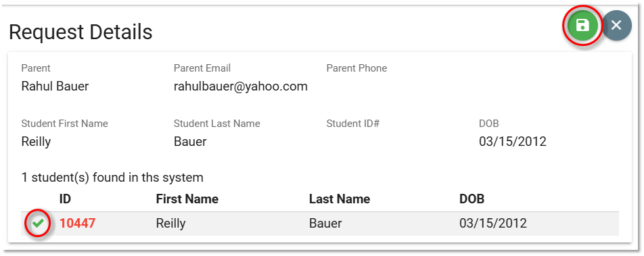Click the Last Name column header
Screen dimensions: 644x256
[x=340, y=199]
